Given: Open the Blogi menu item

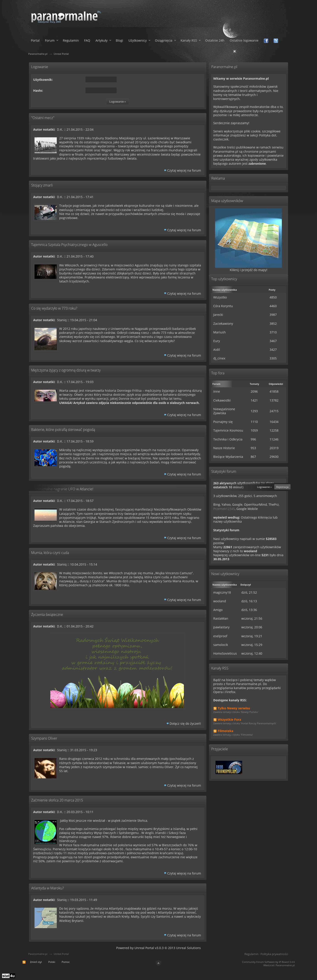Looking at the screenshot, I should (x=120, y=41).
